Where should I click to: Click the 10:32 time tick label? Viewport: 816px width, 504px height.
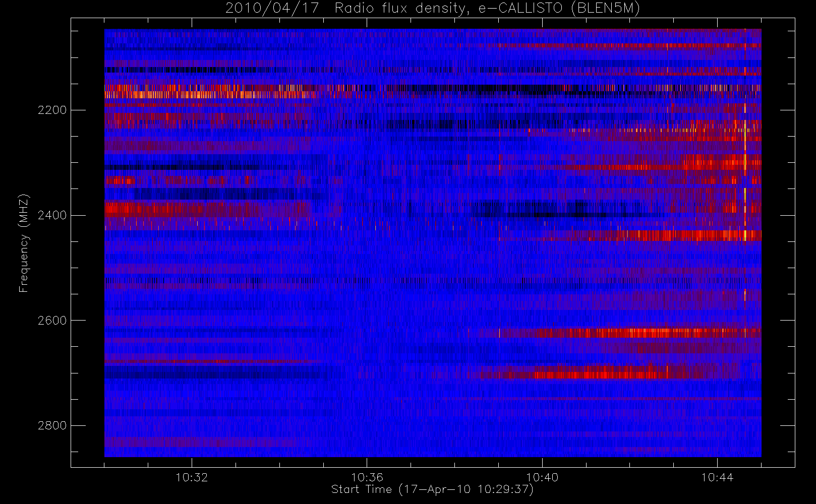point(192,477)
